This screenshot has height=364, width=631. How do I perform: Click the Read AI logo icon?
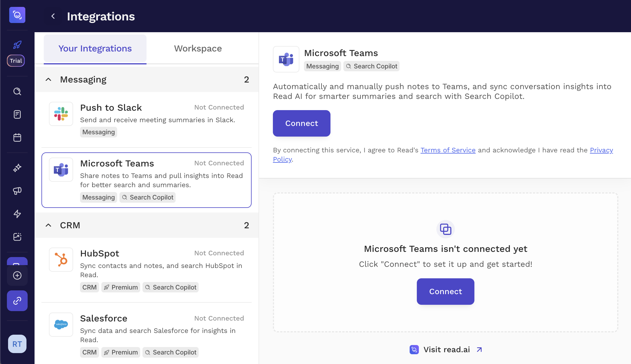[17, 15]
